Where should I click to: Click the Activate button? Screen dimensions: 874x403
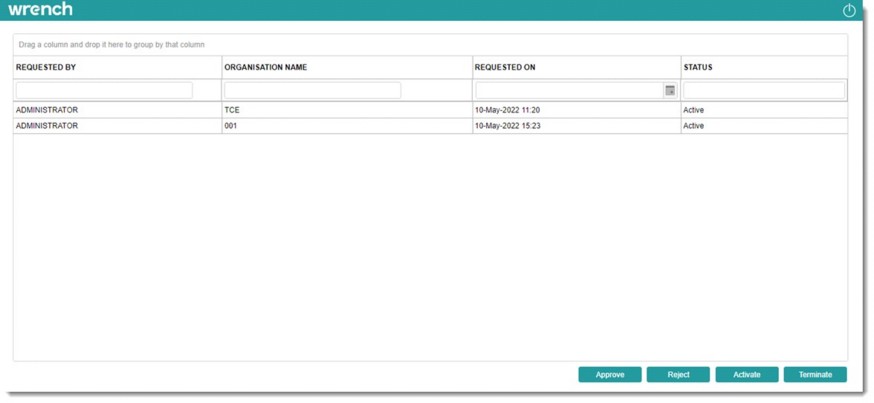pyautogui.click(x=746, y=375)
